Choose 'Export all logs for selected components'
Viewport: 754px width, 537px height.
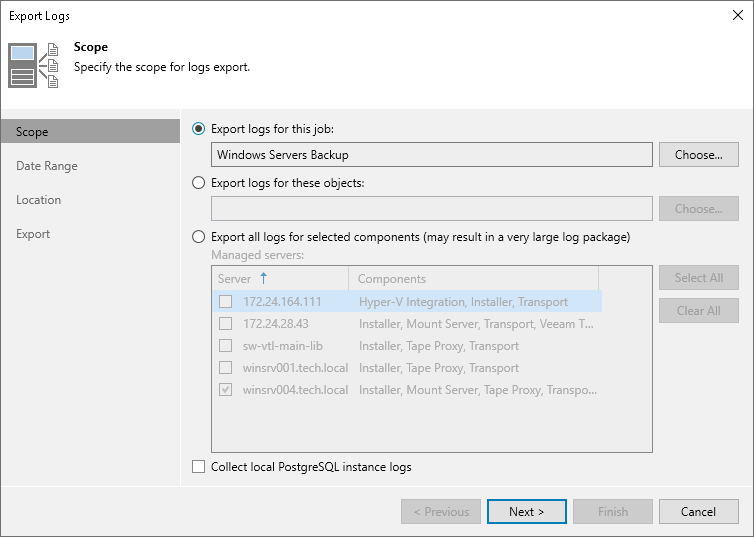point(199,237)
